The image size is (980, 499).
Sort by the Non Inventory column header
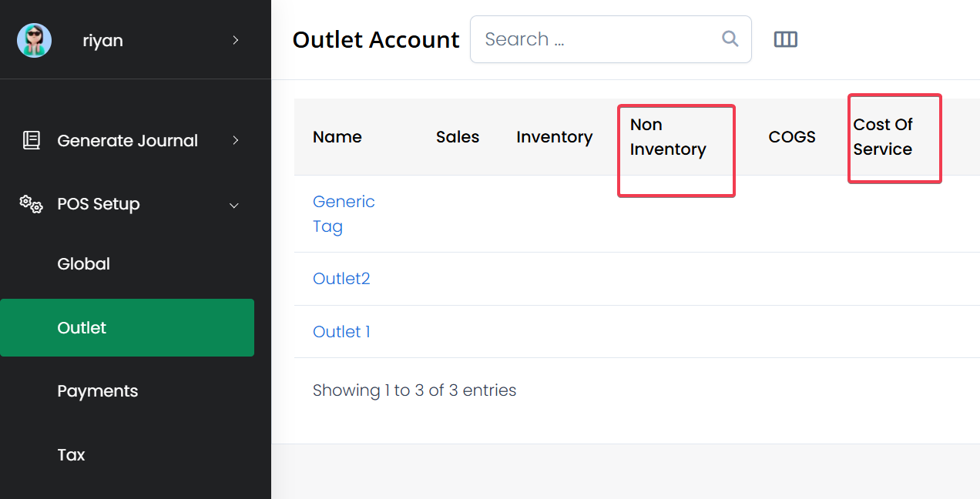pyautogui.click(x=668, y=137)
